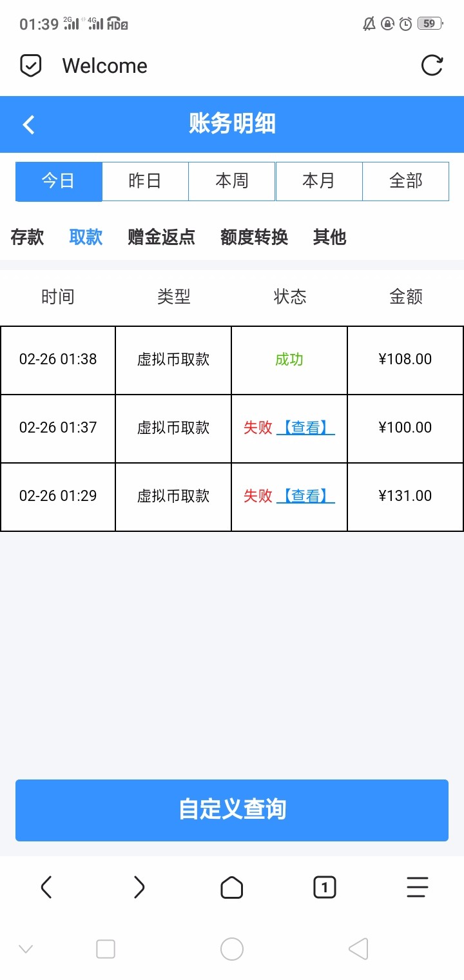The image size is (464, 980).
Task: Open the browser tabs counter
Action: (325, 888)
